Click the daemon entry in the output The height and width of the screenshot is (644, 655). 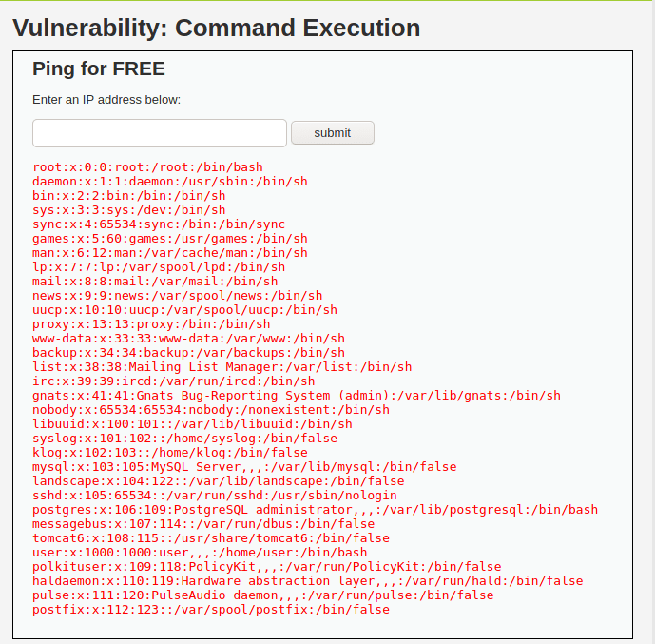(x=169, y=182)
